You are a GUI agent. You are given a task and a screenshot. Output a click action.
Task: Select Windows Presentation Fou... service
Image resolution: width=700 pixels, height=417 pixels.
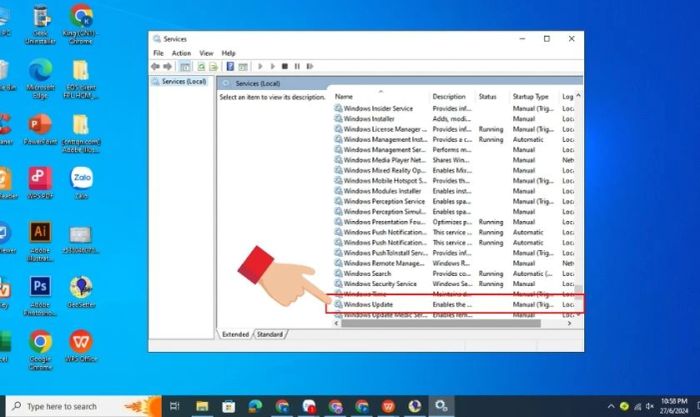point(454,222)
